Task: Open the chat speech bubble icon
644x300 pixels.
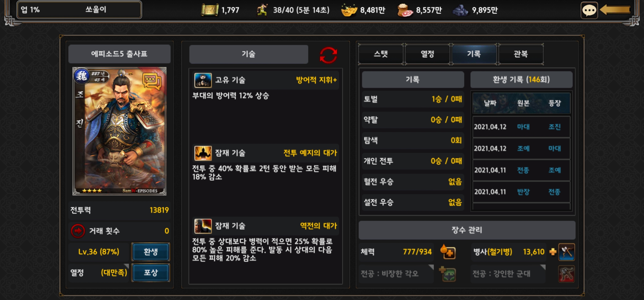Action: [589, 11]
